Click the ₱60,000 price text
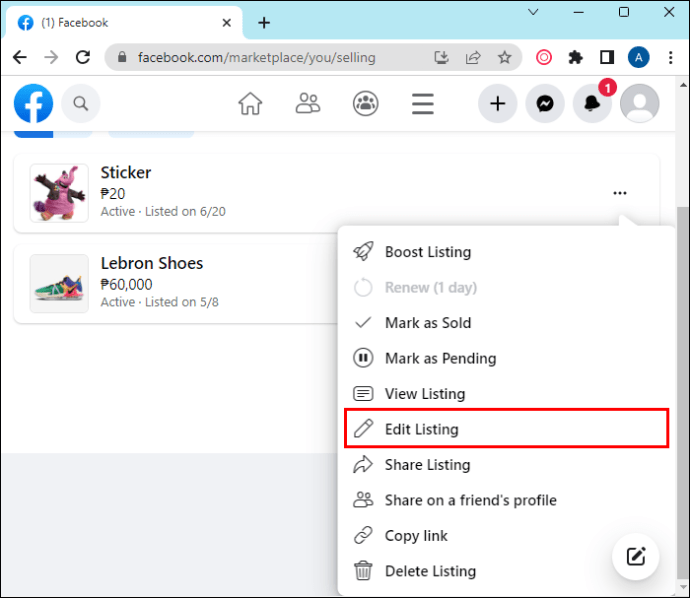 tap(126, 284)
